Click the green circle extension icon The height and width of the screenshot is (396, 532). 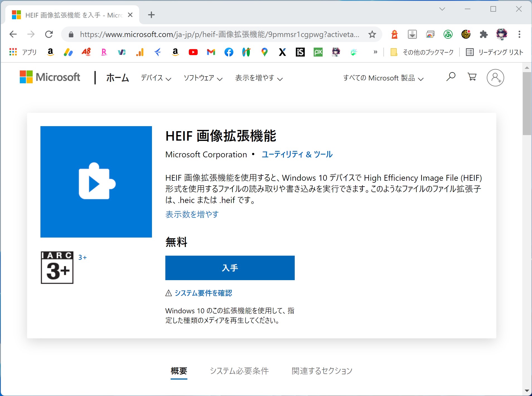(448, 34)
